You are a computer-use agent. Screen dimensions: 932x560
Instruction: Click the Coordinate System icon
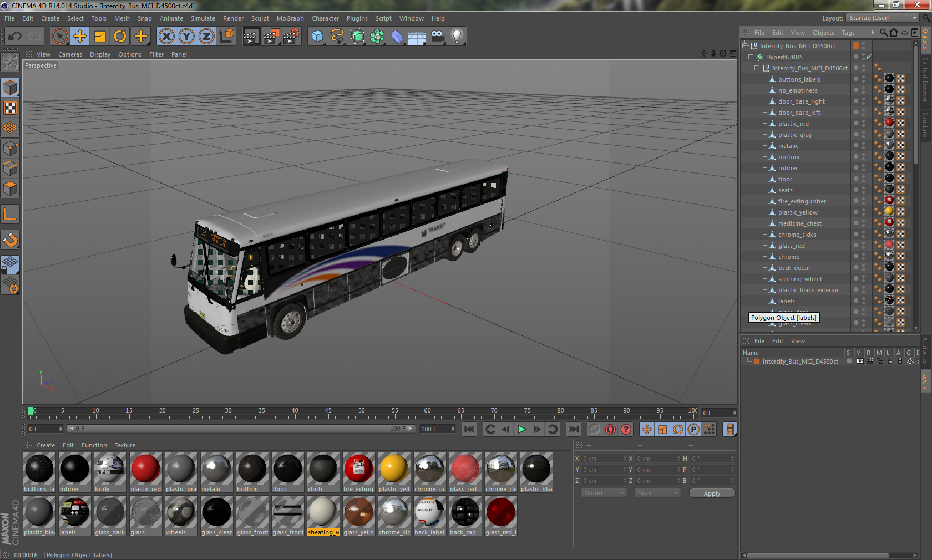coord(226,37)
